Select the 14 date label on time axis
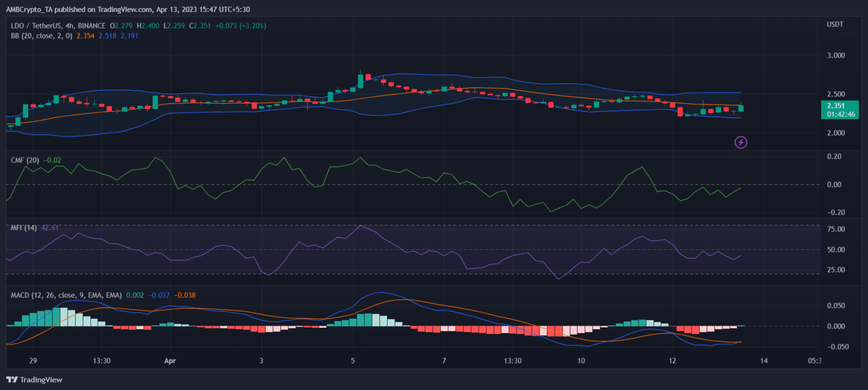The width and height of the screenshot is (868, 390). pyautogui.click(x=763, y=361)
